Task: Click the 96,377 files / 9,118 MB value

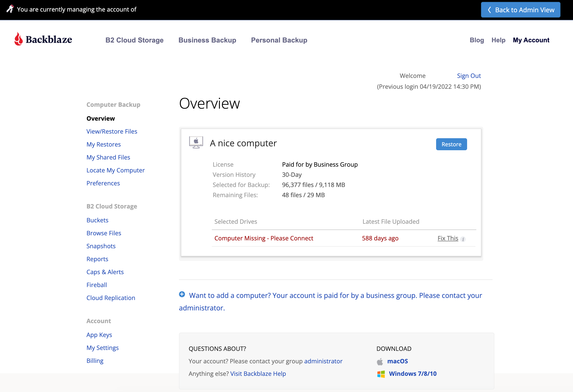Action: tap(313, 185)
